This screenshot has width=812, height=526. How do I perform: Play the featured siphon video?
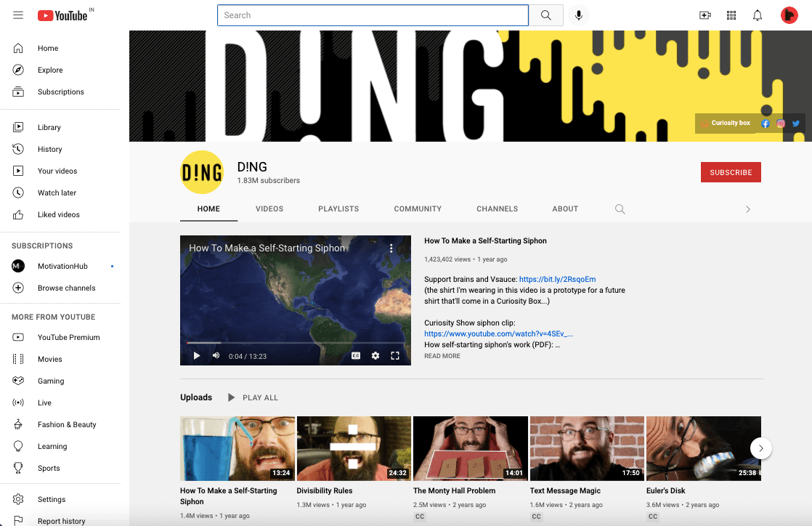[x=197, y=356]
